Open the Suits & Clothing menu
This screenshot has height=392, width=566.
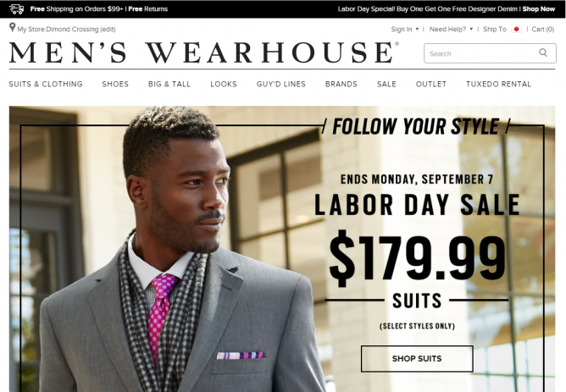click(x=46, y=84)
